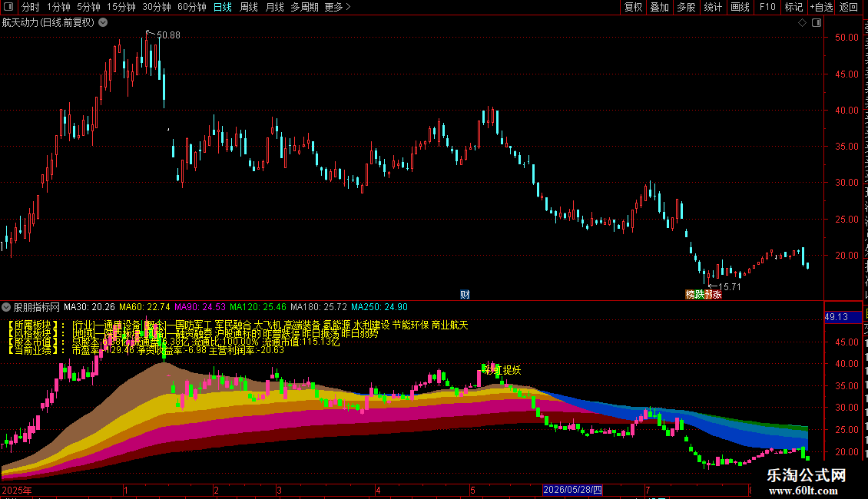The image size is (868, 499).
Task: Open F10 company information
Action: coord(767,7)
